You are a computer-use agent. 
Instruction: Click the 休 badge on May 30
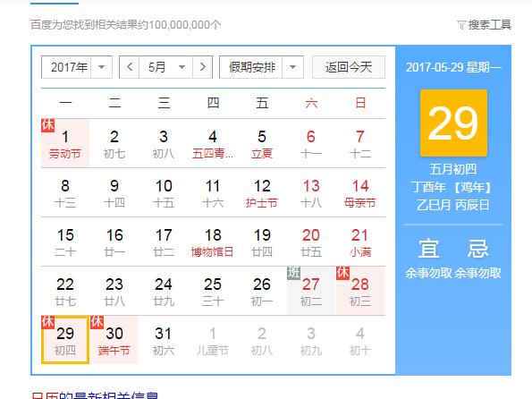pos(97,322)
